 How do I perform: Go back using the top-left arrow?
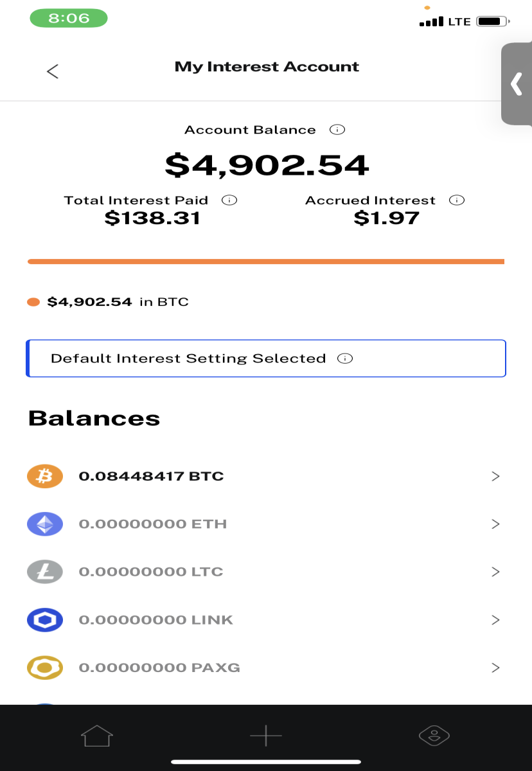point(53,71)
